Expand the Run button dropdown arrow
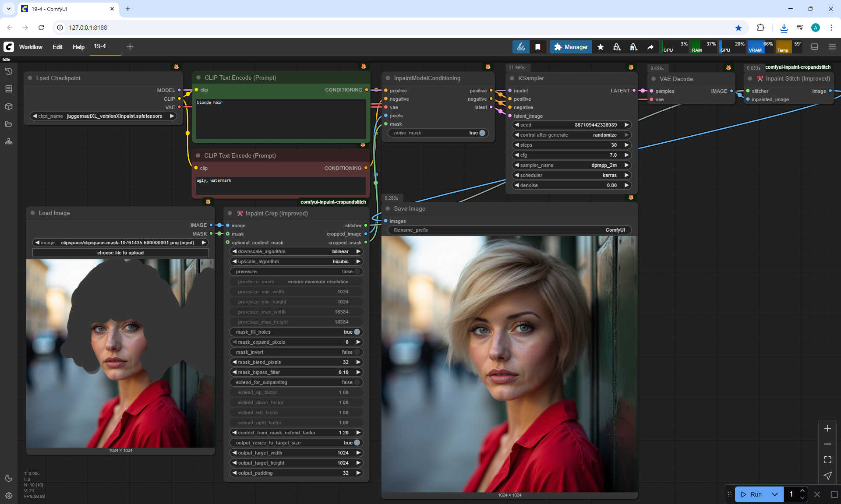 [x=774, y=494]
